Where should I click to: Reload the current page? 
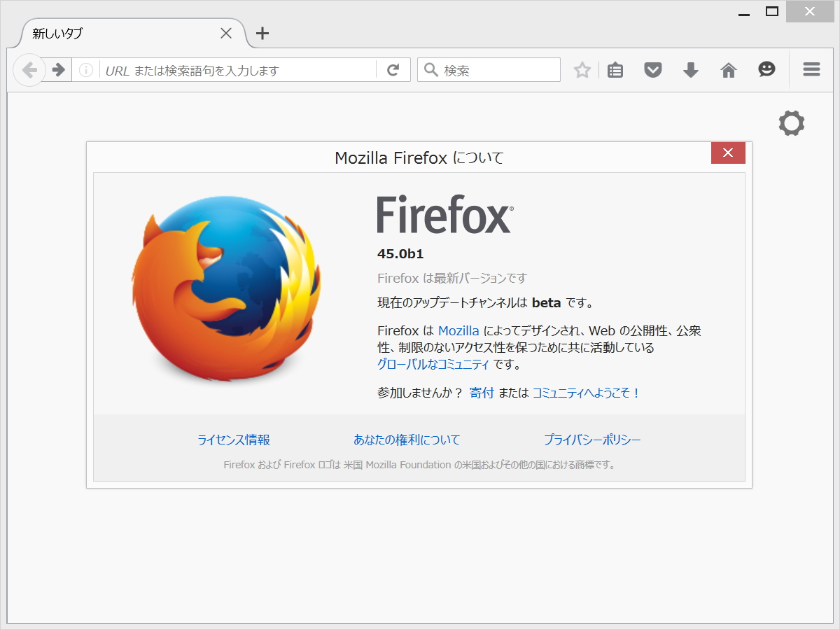pyautogui.click(x=393, y=69)
